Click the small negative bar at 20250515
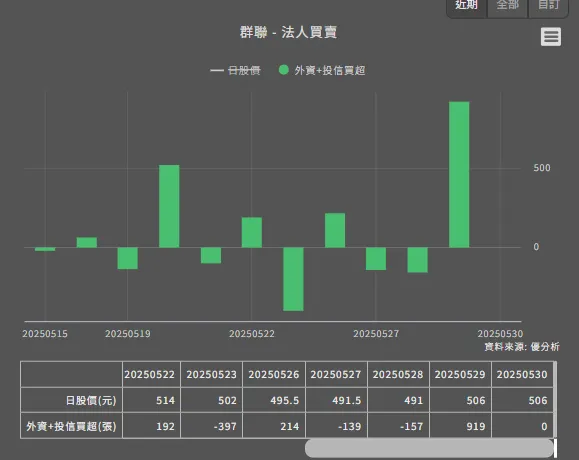579x460 pixels. point(45,249)
